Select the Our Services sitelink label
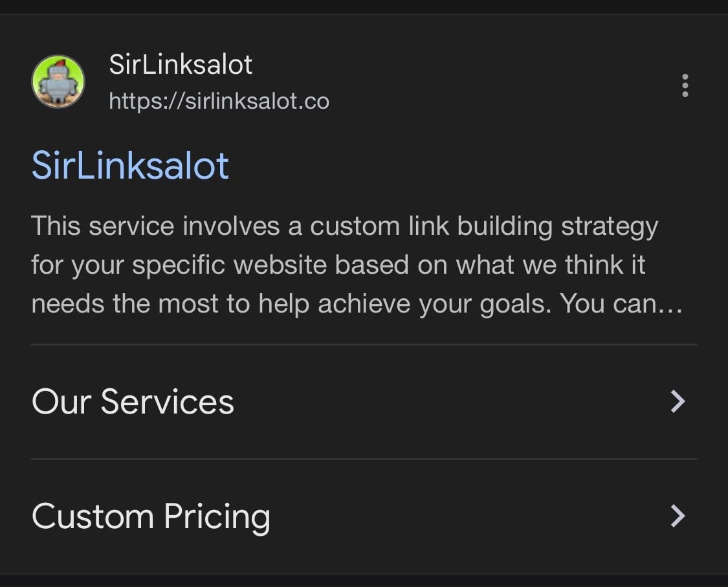This screenshot has height=587, width=728. pyautogui.click(x=133, y=401)
